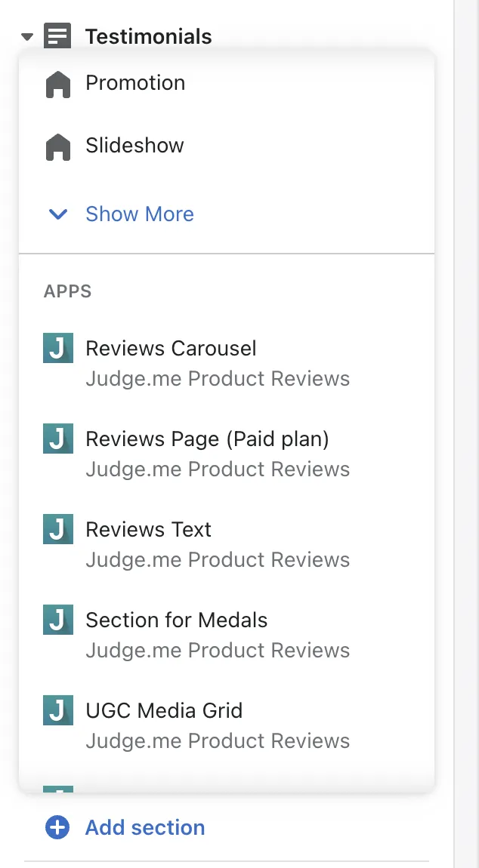Pick the UGC Media Grid section
This screenshot has width=479, height=868.
(x=227, y=725)
